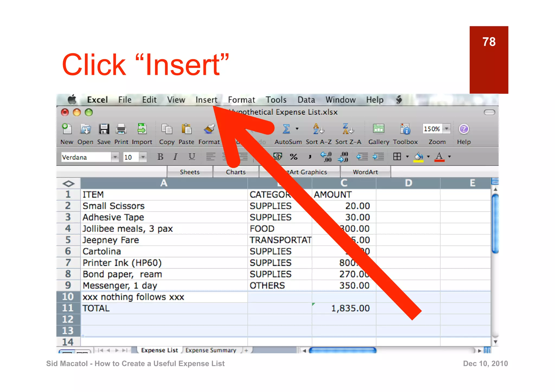Viewport: 555px width, 392px height.
Task: Open the Window menu
Action: click(x=340, y=100)
